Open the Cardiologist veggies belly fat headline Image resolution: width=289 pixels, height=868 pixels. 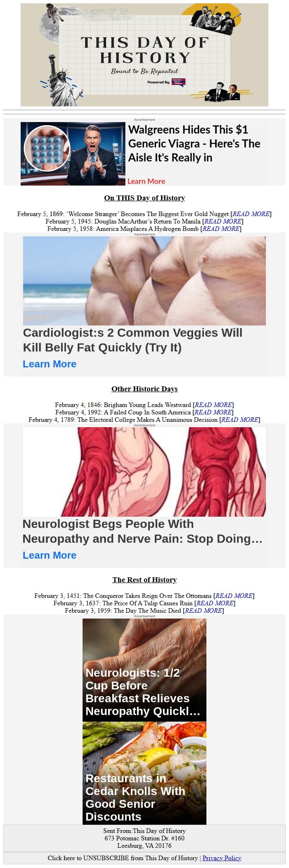(133, 340)
